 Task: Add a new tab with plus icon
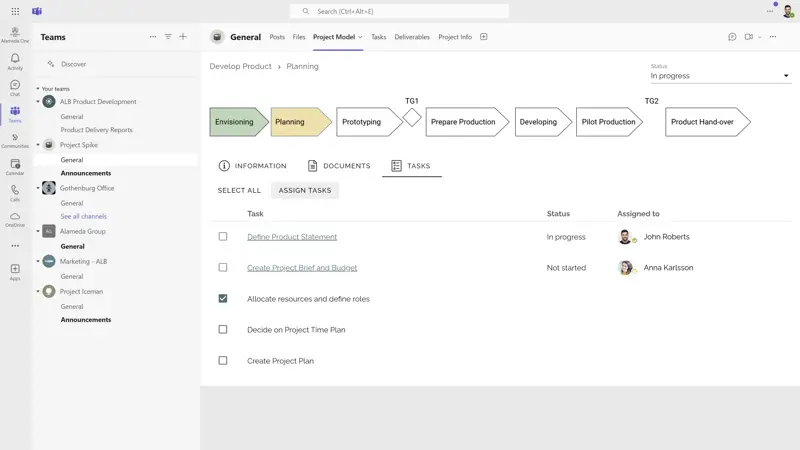click(484, 37)
